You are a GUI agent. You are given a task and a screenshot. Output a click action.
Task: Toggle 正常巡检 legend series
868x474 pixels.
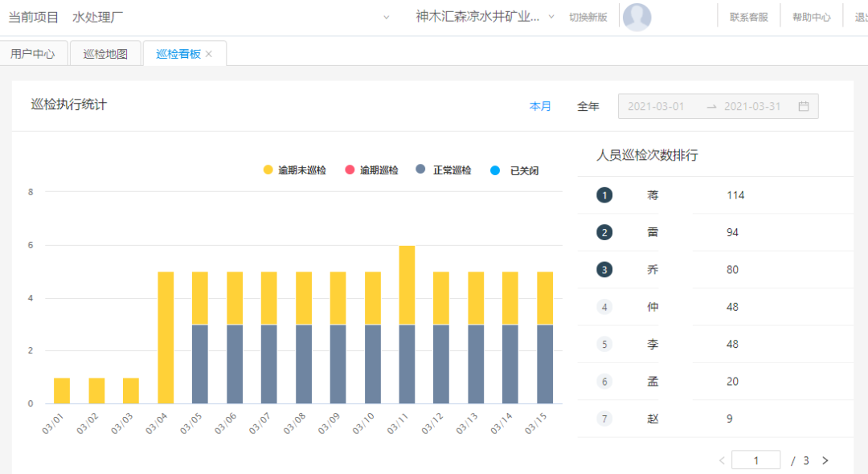[x=444, y=170]
